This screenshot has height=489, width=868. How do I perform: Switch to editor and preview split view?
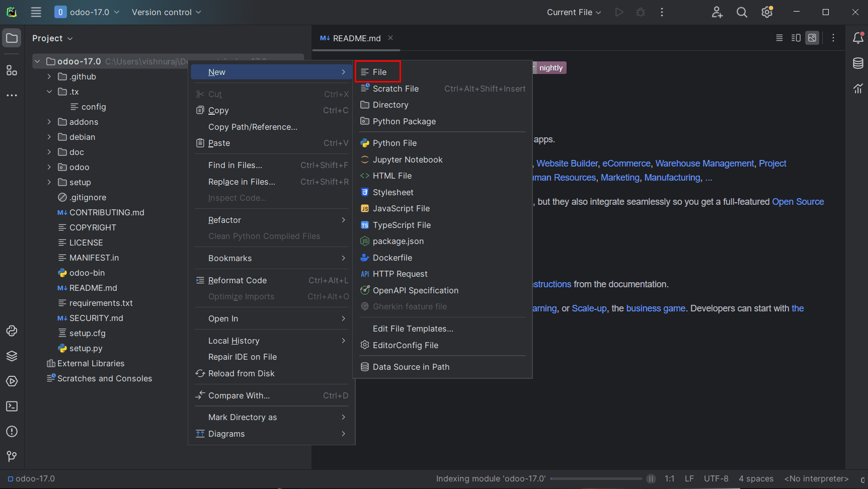(x=796, y=38)
